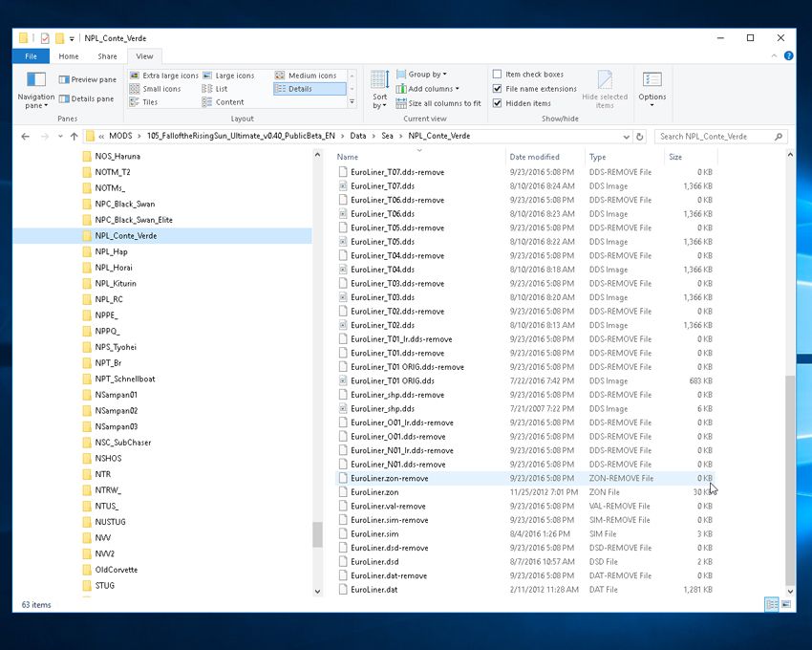The width and height of the screenshot is (812, 650).
Task: Select file EuroLiner_shp.dds
Action: tap(382, 409)
